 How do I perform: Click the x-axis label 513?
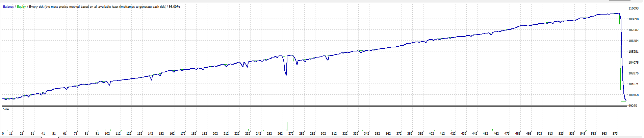(x=550, y=134)
